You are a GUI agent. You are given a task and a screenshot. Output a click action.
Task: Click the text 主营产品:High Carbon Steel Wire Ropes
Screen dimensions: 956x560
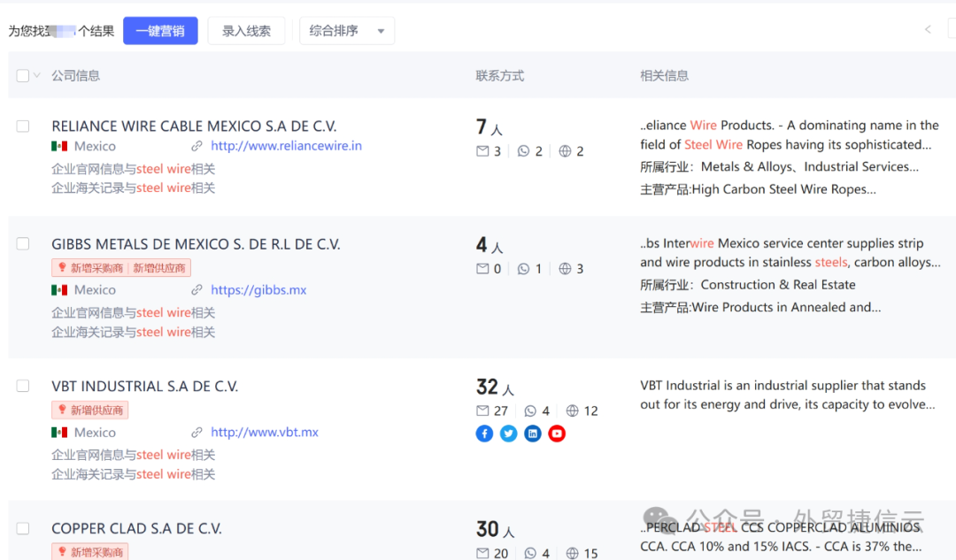point(758,189)
